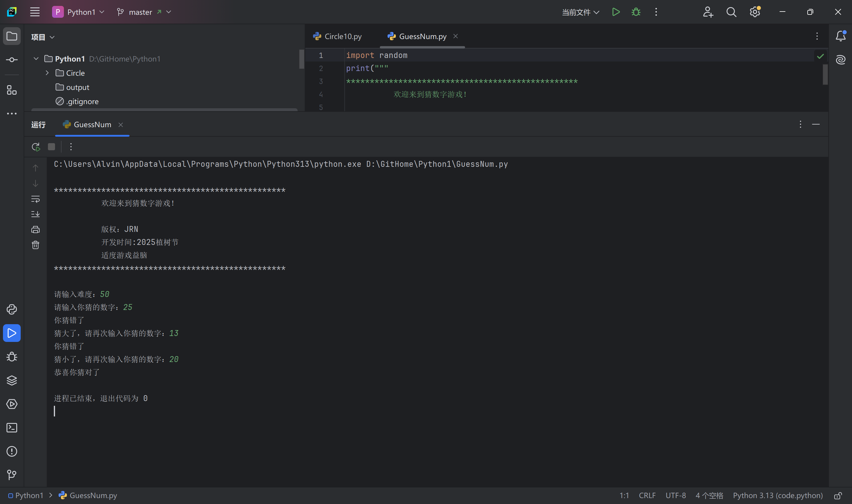
Task: Open the .gitignore file in tree
Action: 82,101
